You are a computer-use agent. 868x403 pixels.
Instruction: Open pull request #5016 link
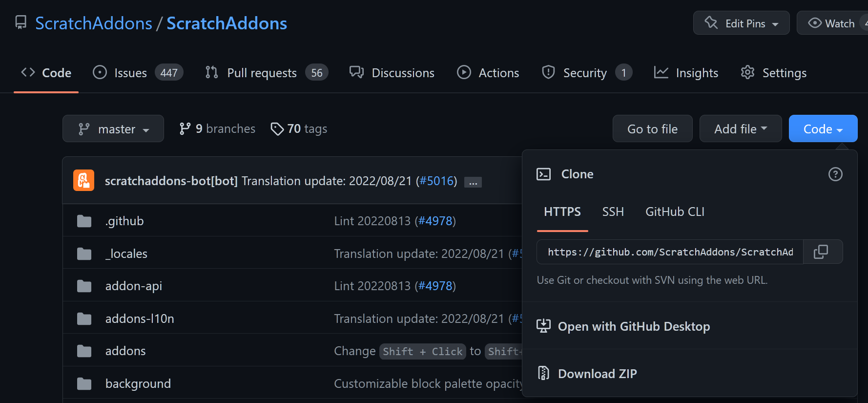pos(436,180)
